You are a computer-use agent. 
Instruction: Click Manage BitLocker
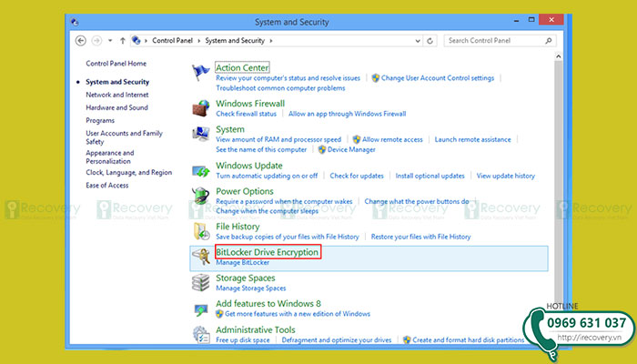tap(243, 262)
